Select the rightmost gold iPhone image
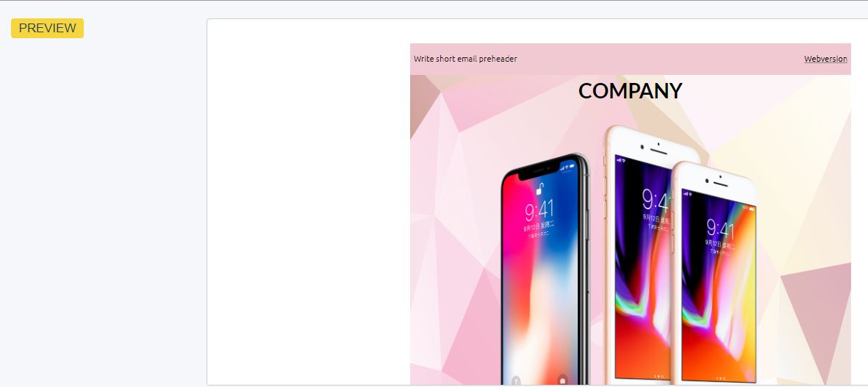This screenshot has width=868, height=387. 714,274
